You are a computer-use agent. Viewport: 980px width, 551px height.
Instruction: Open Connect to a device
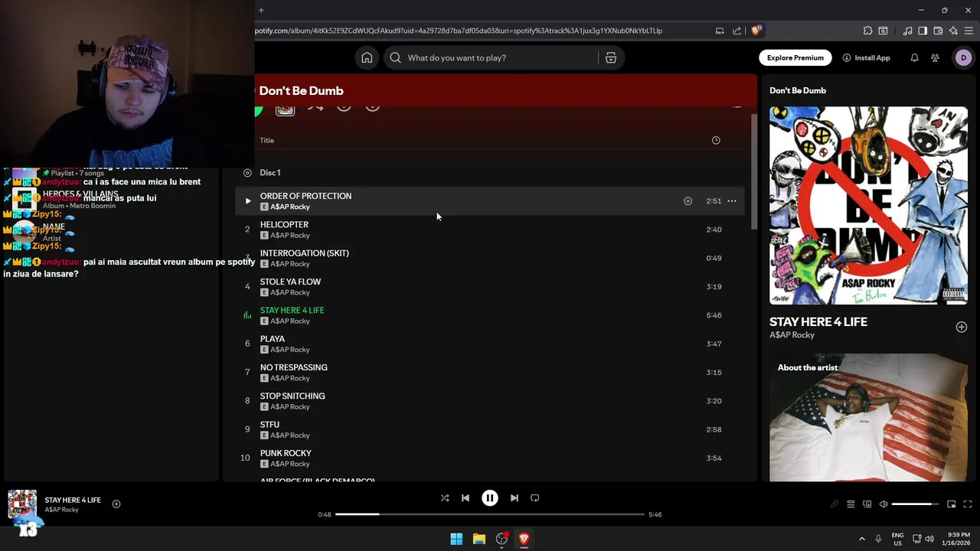coord(867,504)
